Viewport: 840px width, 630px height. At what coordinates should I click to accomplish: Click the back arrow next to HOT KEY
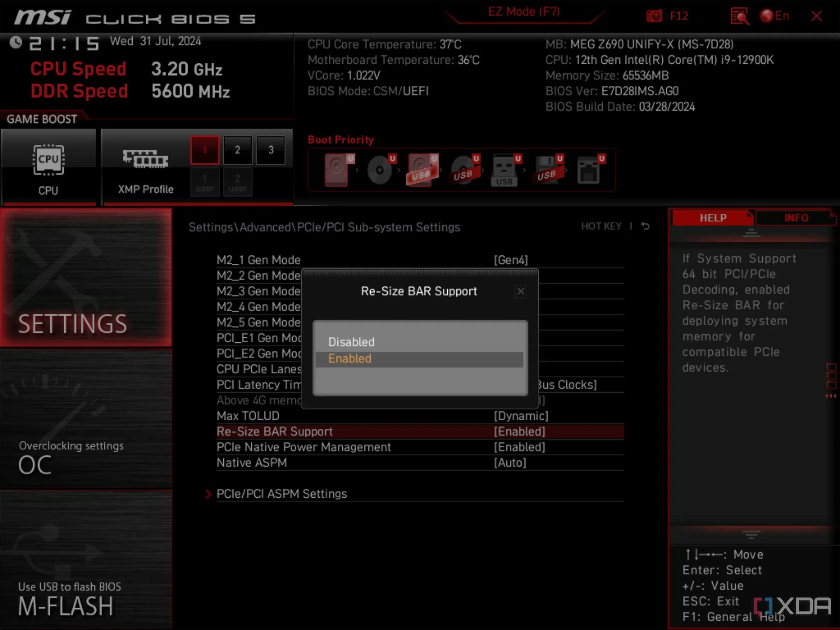pos(645,226)
